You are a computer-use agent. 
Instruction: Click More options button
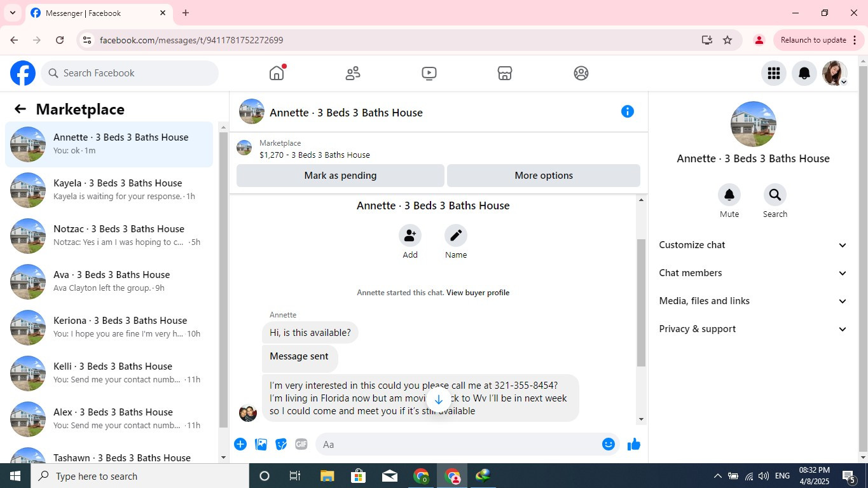544,176
